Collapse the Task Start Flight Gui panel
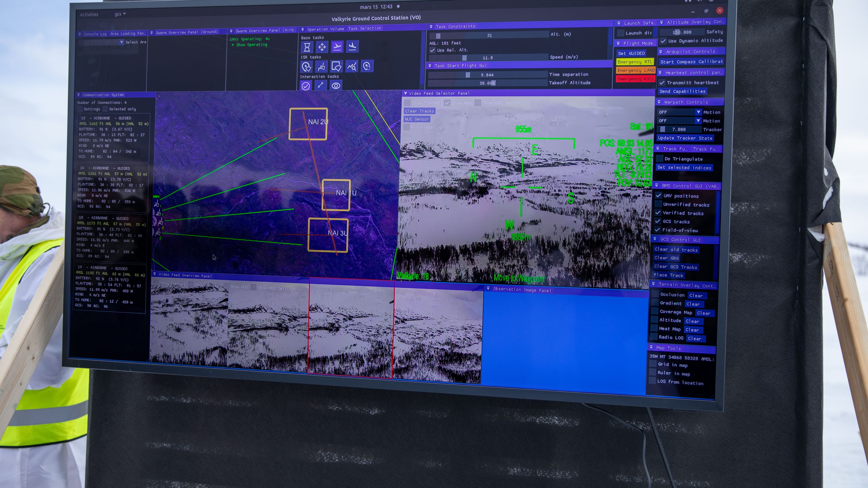The image size is (868, 488). point(429,66)
